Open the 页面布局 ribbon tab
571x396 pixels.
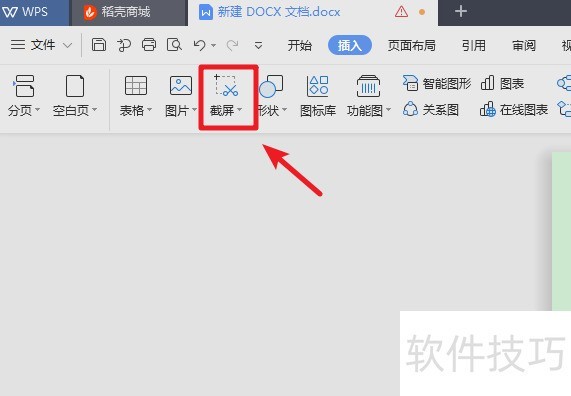point(411,46)
